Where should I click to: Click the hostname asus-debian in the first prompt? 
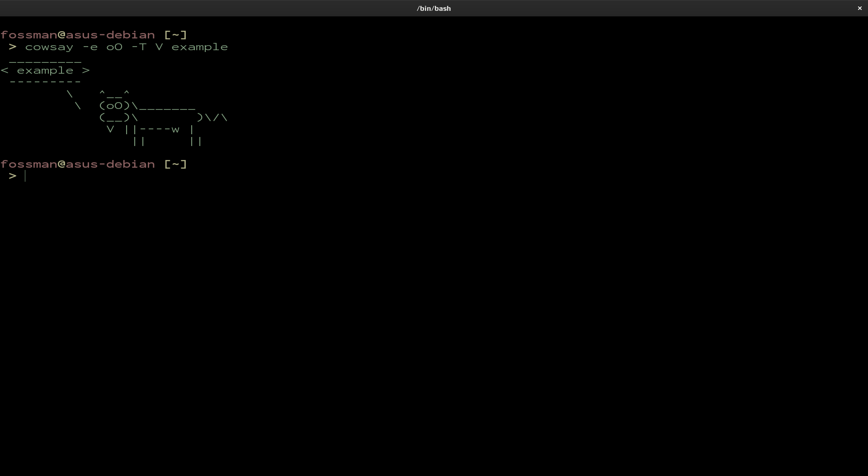tap(110, 35)
